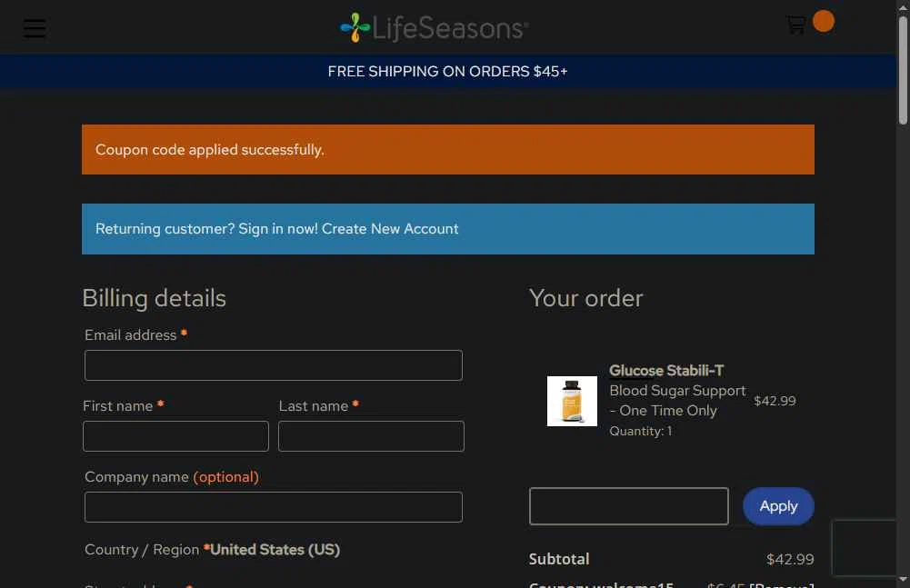
Task: Click the orange cart count badge
Action: pyautogui.click(x=823, y=22)
